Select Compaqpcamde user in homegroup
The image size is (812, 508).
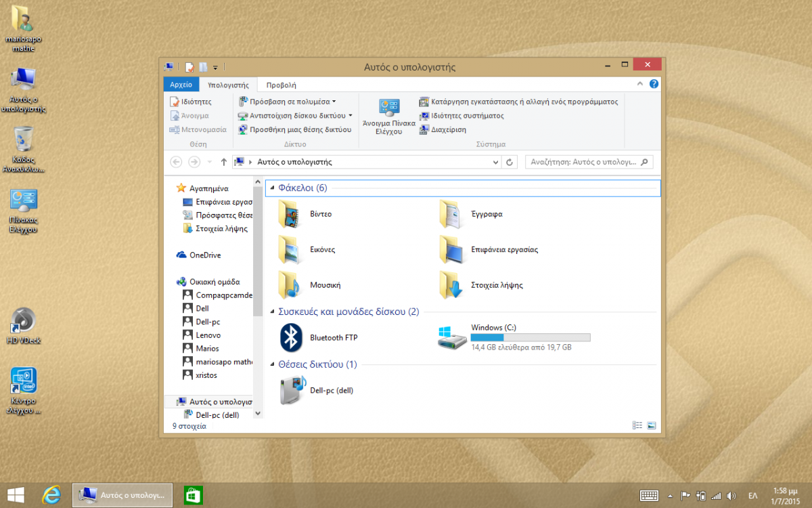(x=217, y=295)
